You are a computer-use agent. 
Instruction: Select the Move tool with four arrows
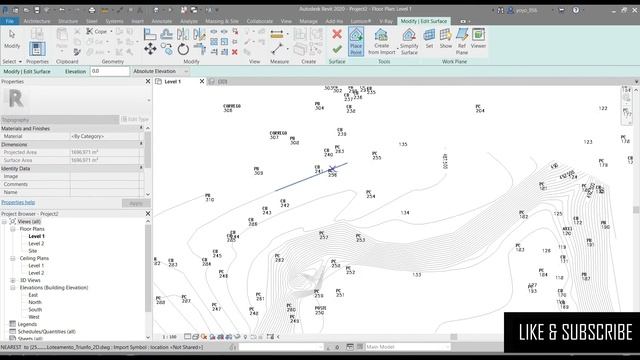[150, 49]
